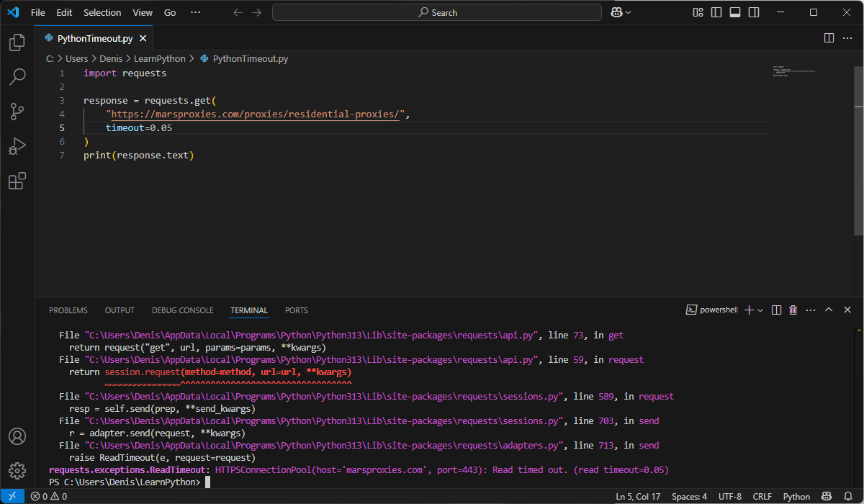This screenshot has height=504, width=864.
Task: Close the terminal panel
Action: coord(847,310)
